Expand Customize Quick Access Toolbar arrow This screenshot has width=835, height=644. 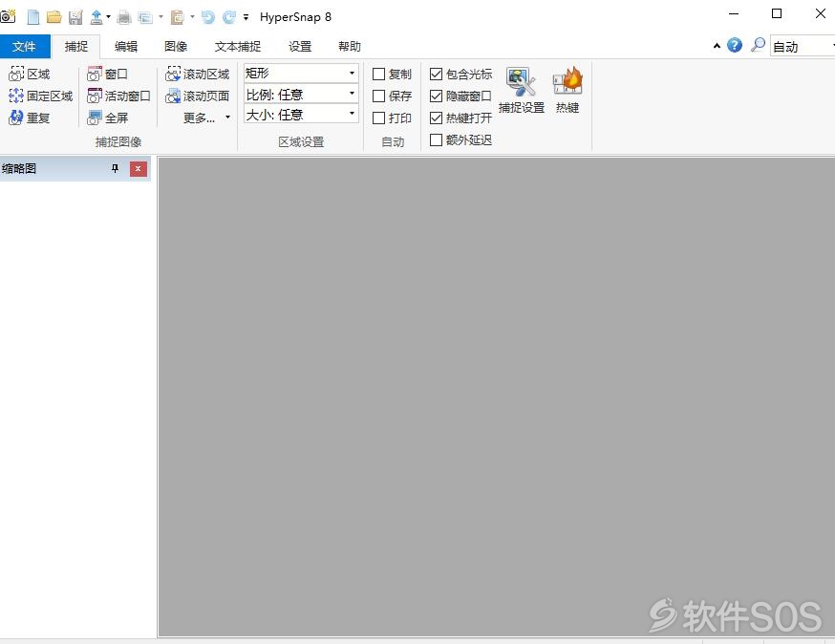coord(246,17)
